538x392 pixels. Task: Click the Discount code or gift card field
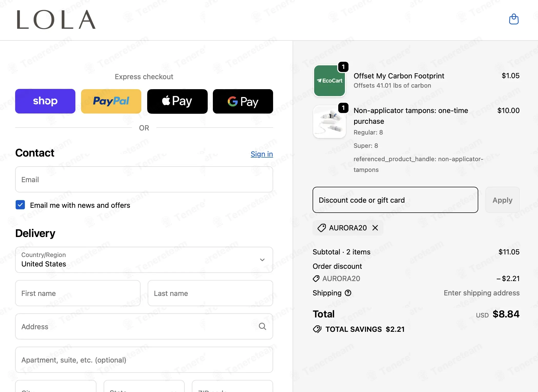(x=395, y=200)
